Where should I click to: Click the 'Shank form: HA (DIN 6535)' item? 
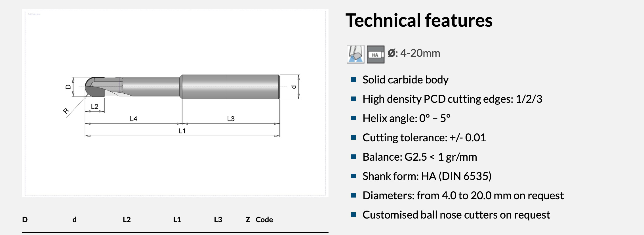[427, 176]
